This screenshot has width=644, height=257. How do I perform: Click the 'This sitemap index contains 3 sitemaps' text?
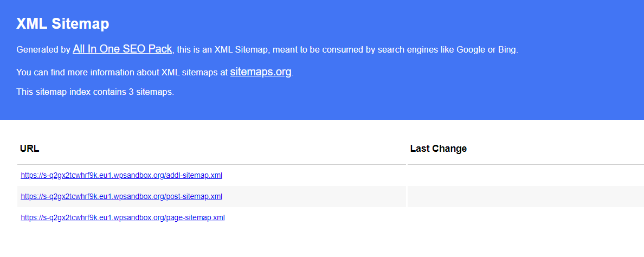[x=95, y=92]
